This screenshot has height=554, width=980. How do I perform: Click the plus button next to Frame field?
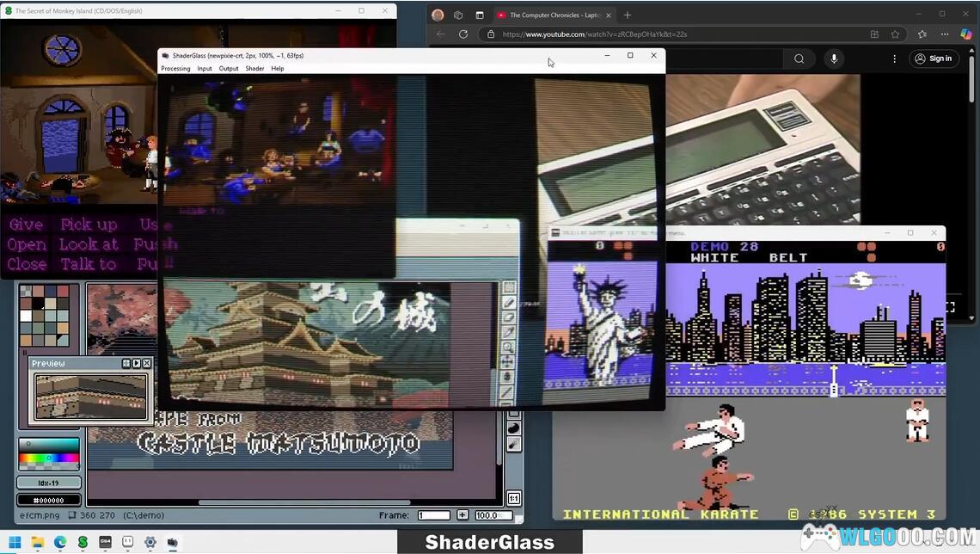(x=462, y=515)
